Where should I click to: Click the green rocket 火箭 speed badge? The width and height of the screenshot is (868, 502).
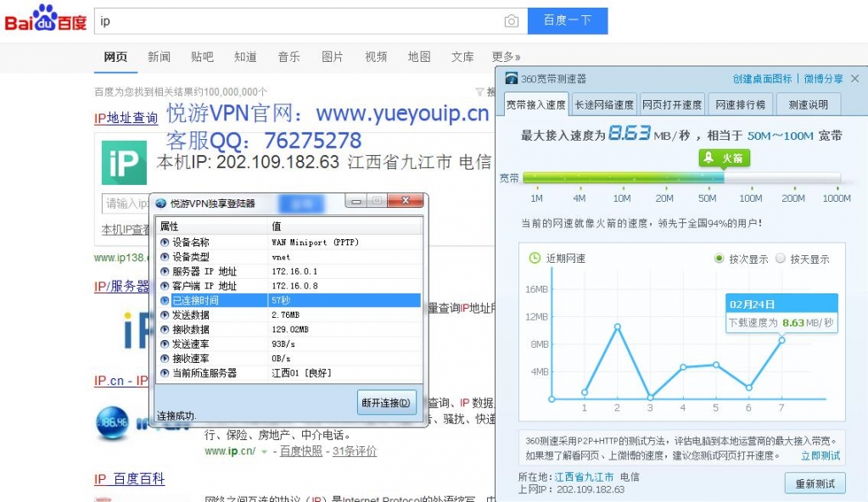pos(725,159)
